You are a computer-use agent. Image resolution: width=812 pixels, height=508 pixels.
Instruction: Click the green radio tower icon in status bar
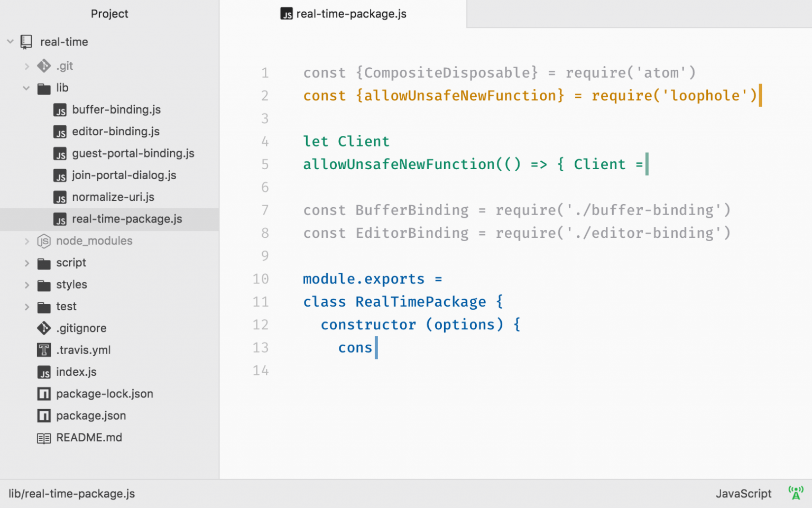(795, 493)
